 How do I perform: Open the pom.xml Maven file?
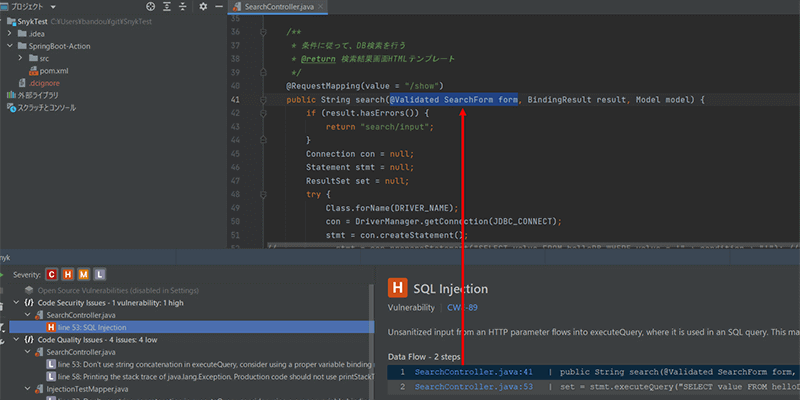click(54, 70)
